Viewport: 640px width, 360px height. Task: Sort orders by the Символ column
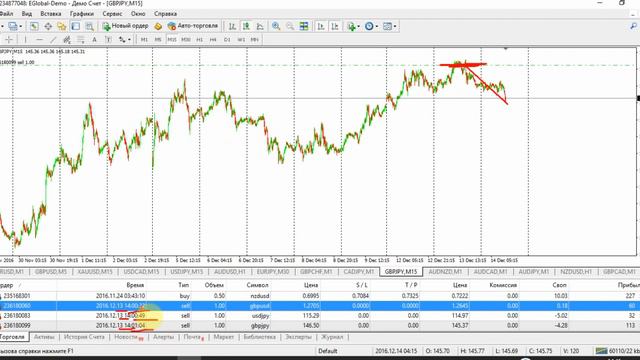(257, 285)
